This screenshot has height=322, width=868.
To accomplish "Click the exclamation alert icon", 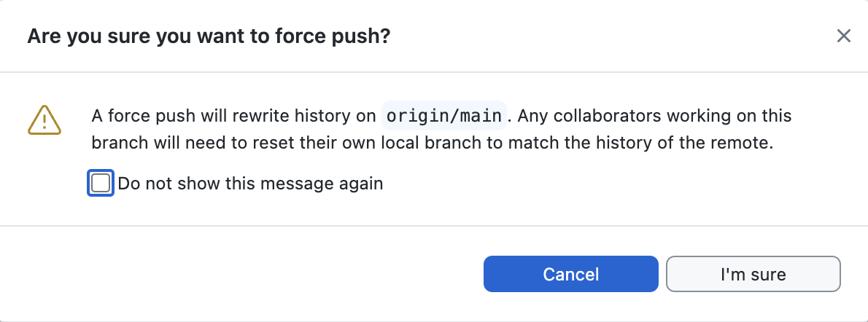I will (44, 119).
